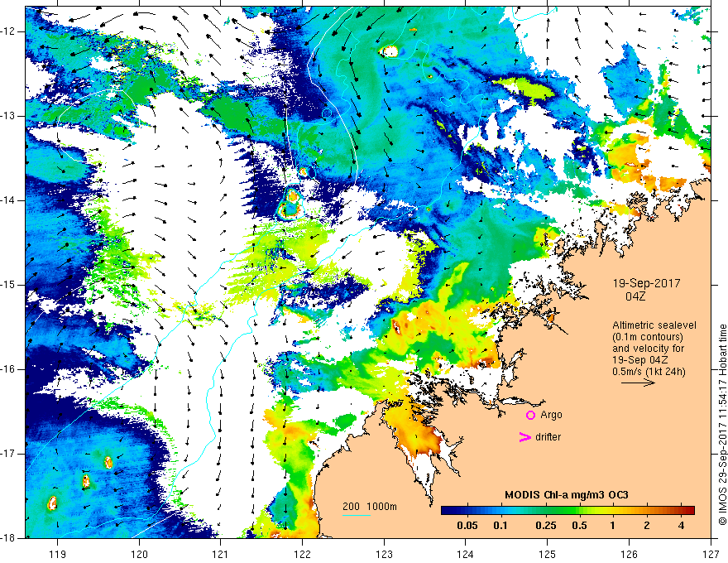Viewport: 728px width, 563px height.
Task: Click the "(0.1m contours)" caption line
Action: tap(648, 337)
